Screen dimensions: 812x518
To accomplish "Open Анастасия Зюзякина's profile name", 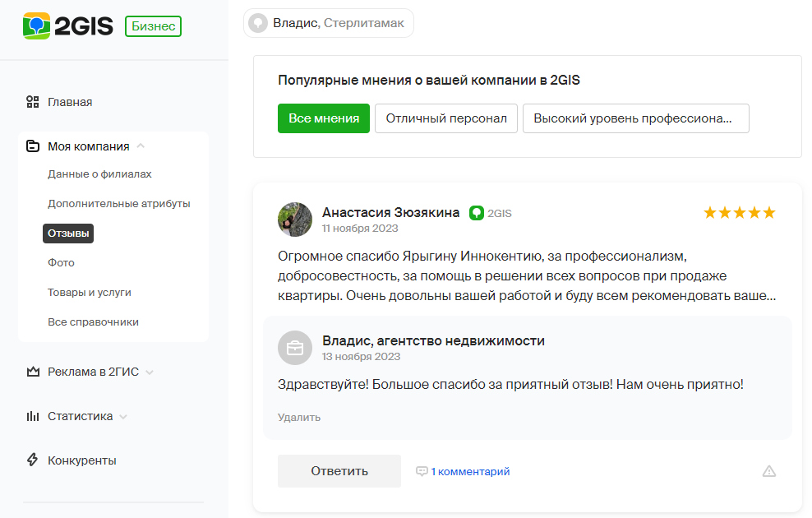I will [x=391, y=212].
